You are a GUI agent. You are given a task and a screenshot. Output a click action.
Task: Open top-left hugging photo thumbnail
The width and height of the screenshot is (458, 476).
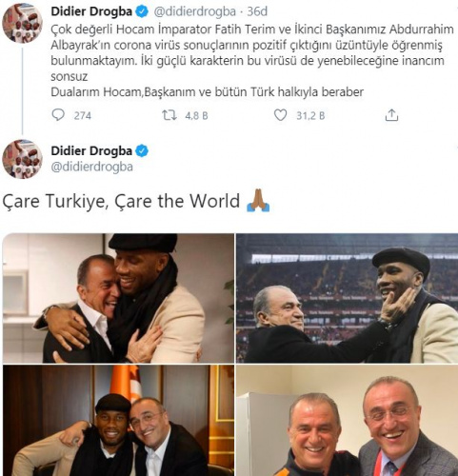[x=118, y=298]
